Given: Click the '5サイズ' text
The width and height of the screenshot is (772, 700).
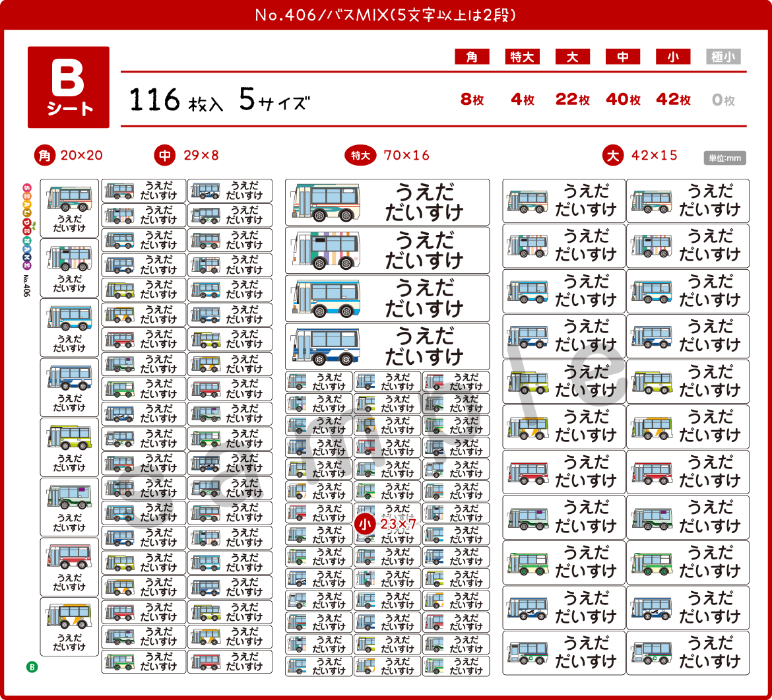Looking at the screenshot, I should [274, 100].
